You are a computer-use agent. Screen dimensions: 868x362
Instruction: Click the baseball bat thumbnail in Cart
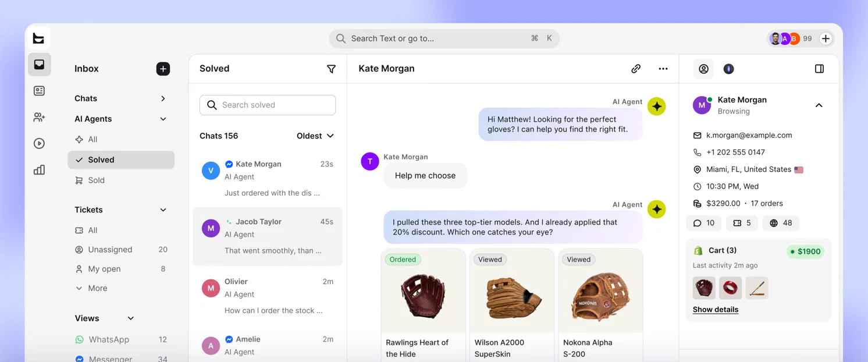757,288
